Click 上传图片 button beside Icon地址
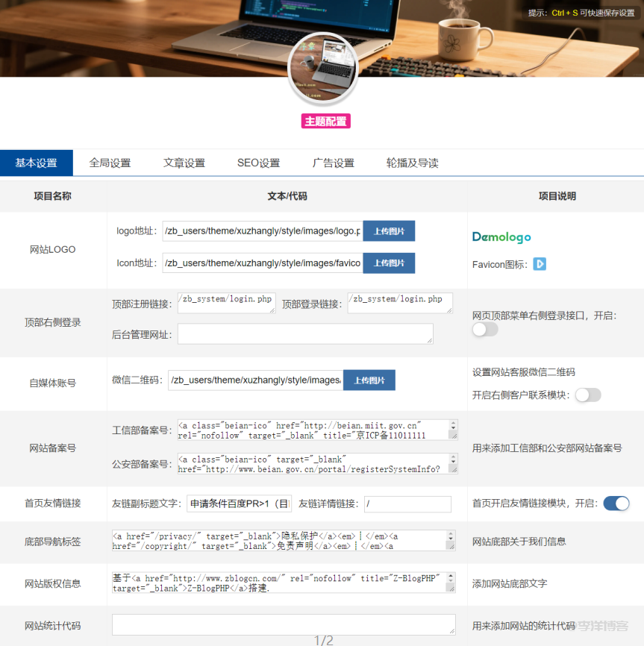 389,263
